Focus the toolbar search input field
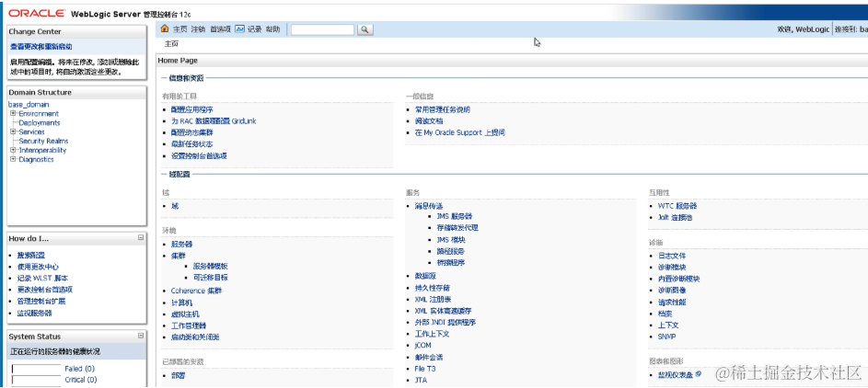Screen dimensions: 868x388 323,29
